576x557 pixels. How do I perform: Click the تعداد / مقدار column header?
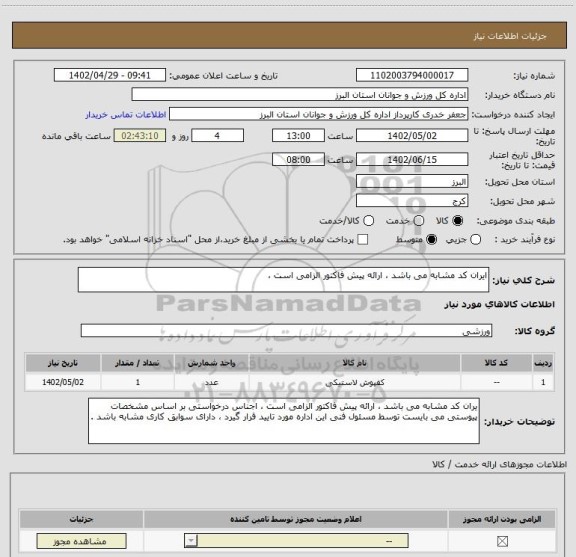tap(137, 363)
